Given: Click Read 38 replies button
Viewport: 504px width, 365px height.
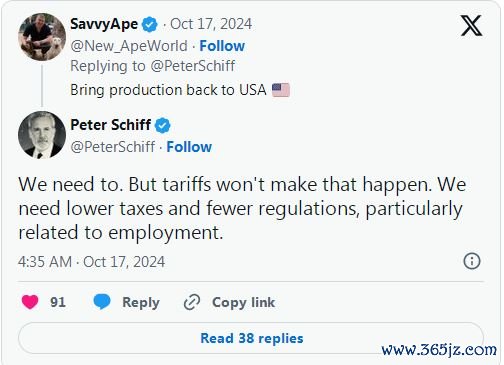Looking at the screenshot, I should click(251, 338).
